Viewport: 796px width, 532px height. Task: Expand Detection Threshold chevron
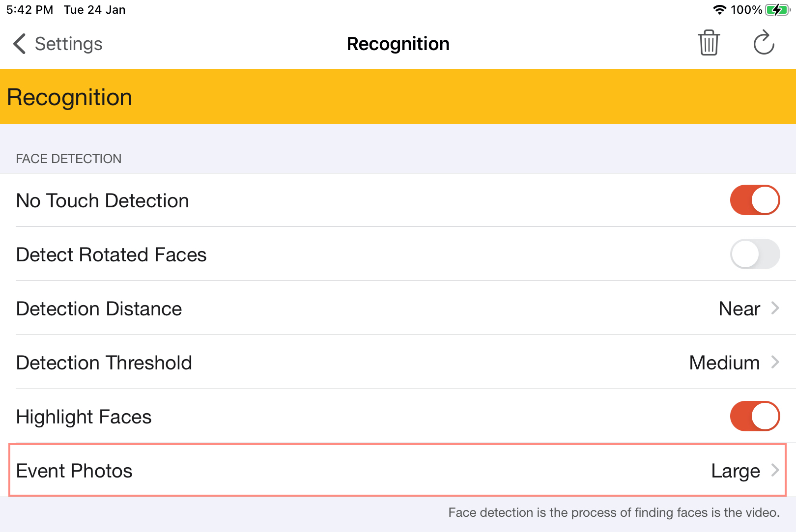coord(775,362)
